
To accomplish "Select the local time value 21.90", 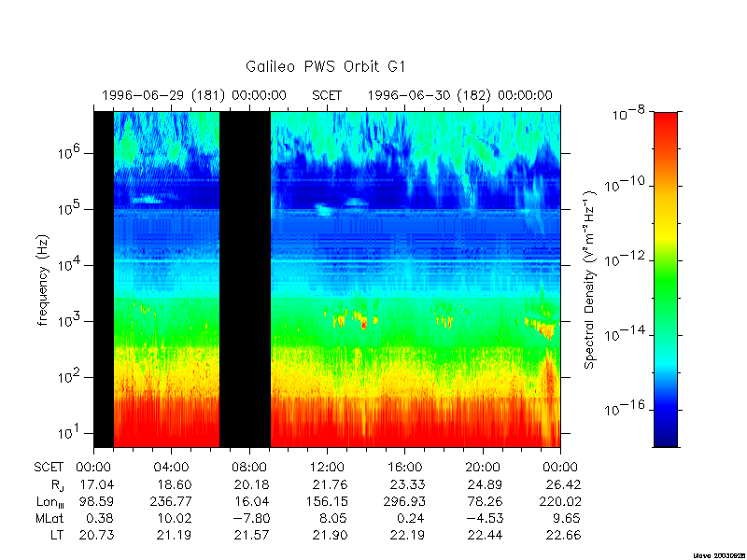I will (x=330, y=535).
